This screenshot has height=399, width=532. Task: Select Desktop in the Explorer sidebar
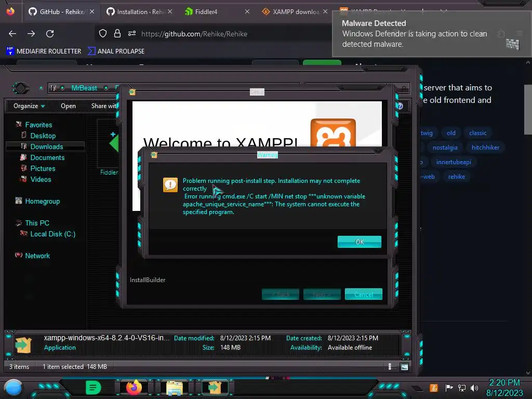click(x=43, y=136)
